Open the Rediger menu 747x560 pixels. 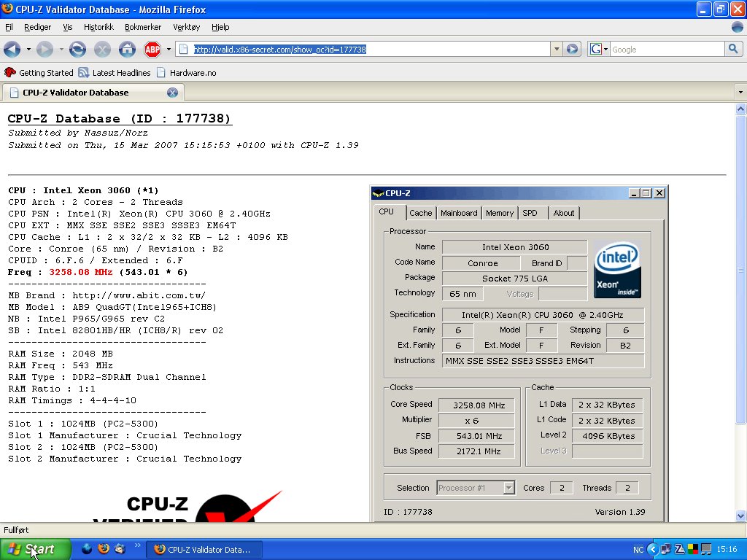(x=38, y=27)
